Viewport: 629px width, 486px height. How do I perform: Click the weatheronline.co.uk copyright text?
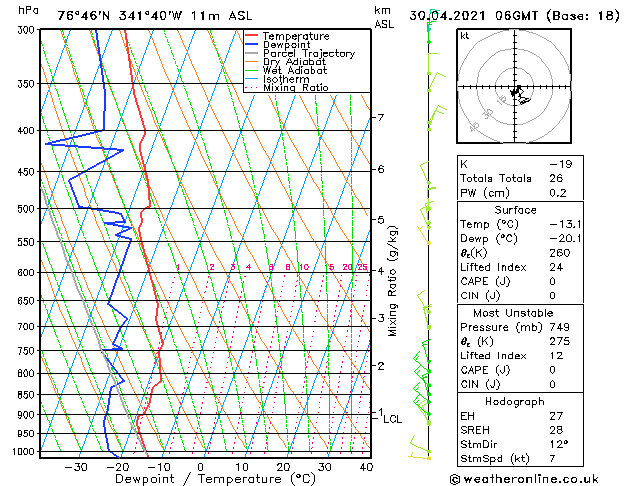[524, 479]
